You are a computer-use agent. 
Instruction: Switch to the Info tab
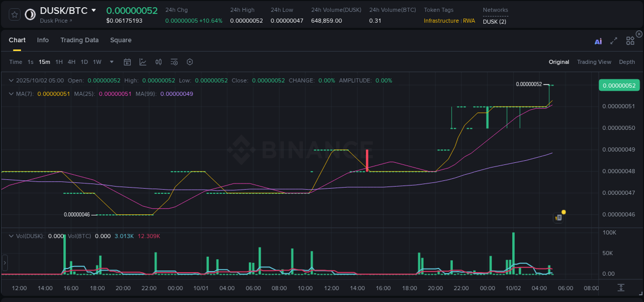[43, 40]
